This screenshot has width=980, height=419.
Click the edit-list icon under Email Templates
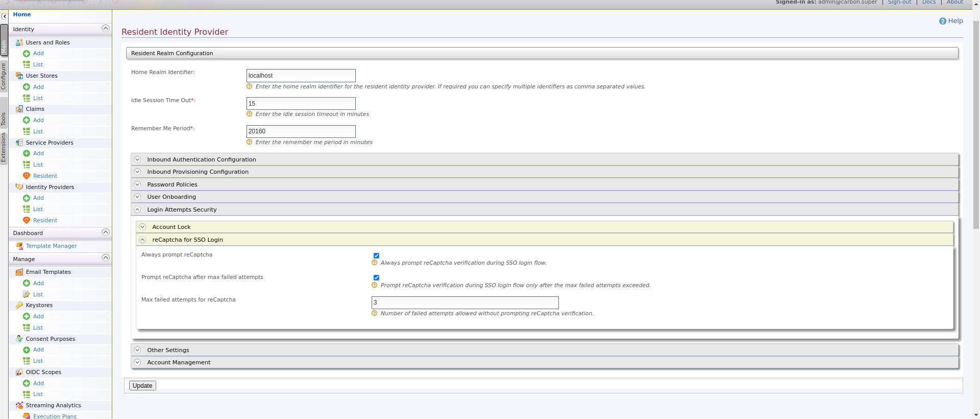(27, 294)
